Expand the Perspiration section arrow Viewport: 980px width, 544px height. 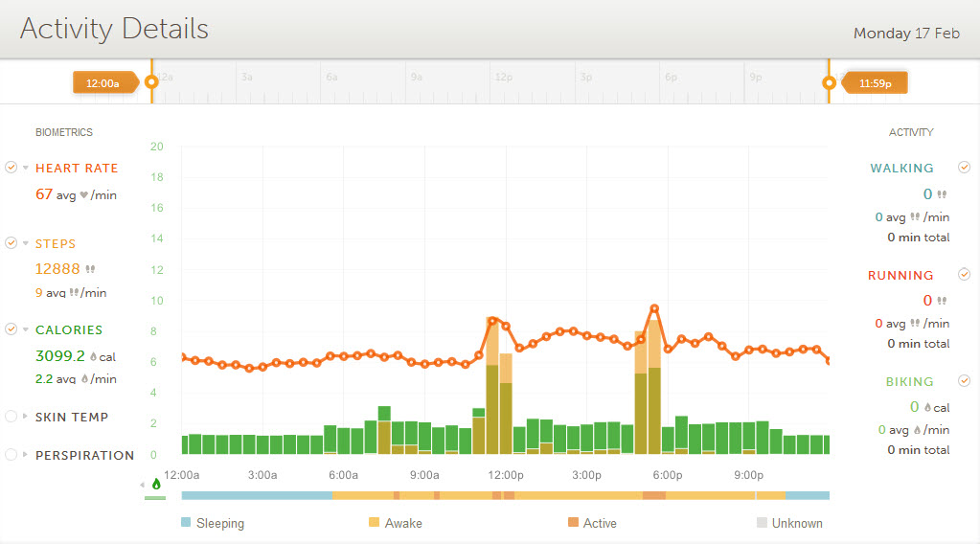pyautogui.click(x=26, y=455)
